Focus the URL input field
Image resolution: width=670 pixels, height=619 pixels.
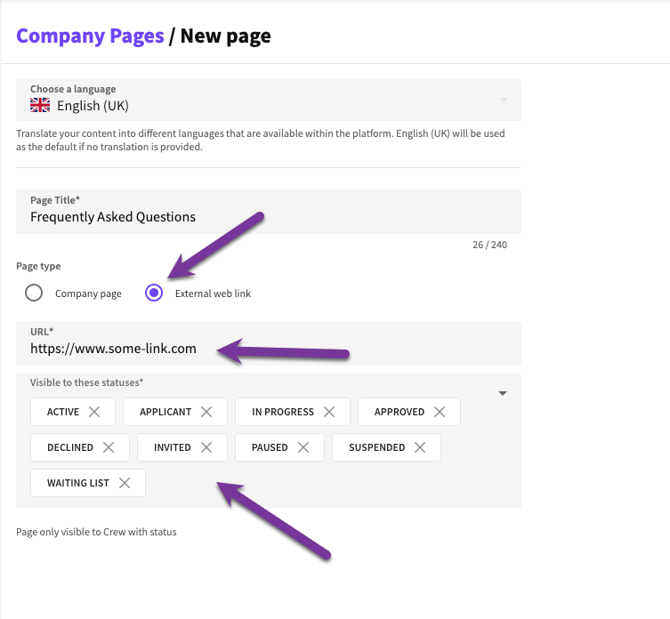coord(268,348)
